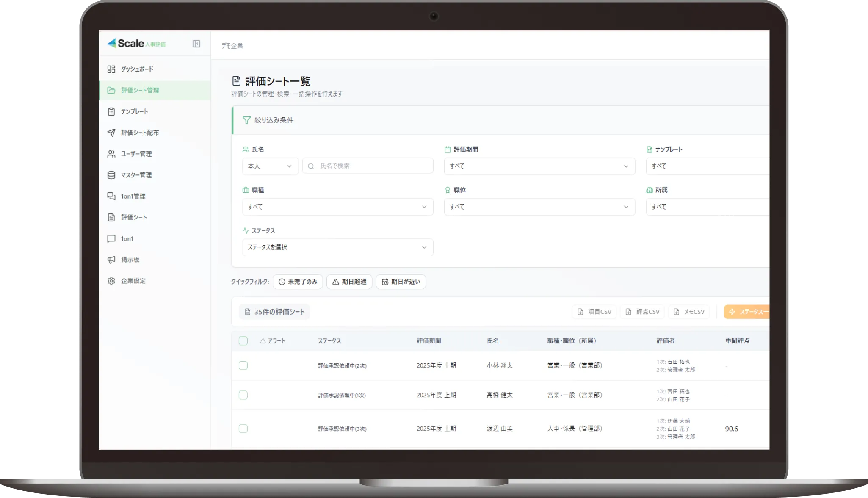Select the checkbox beside 渡辺 由美

click(x=243, y=429)
